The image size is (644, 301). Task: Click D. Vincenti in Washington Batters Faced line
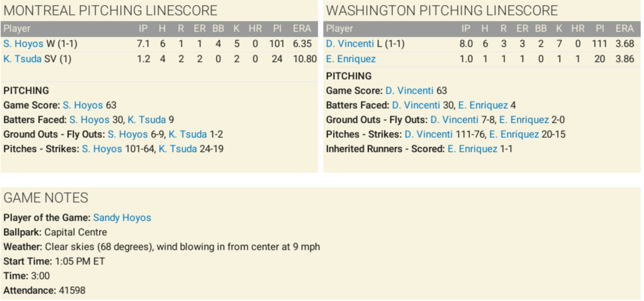point(416,105)
